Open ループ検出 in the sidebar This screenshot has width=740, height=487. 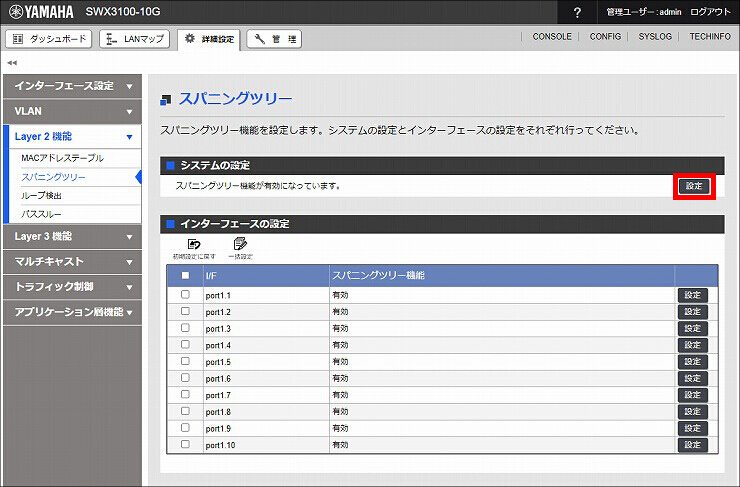click(x=42, y=196)
